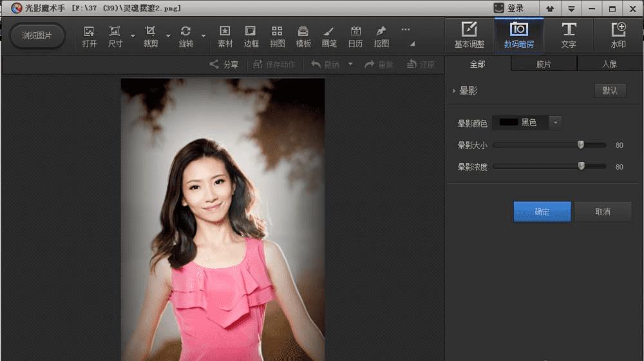Select the 尺寸 resize tool
The height and width of the screenshot is (361, 644).
tap(115, 36)
